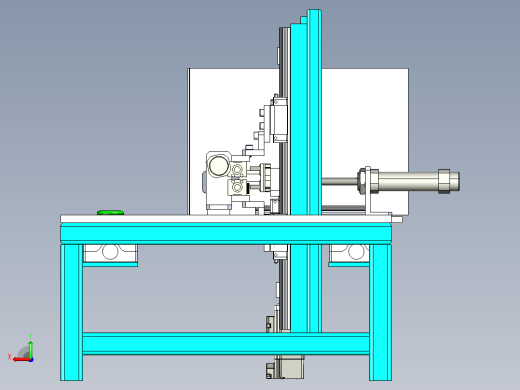Select the cylinder piston rod
The image size is (520, 390).
click(339, 181)
